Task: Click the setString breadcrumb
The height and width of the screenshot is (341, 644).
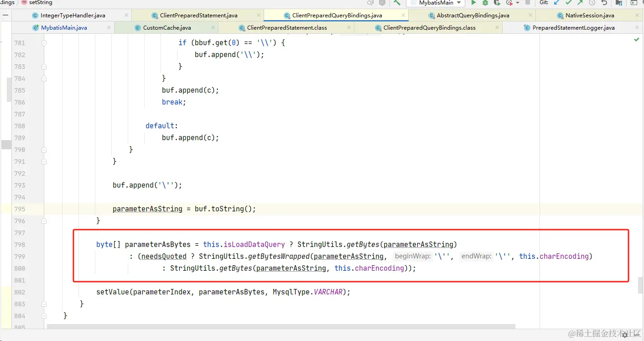Action: pyautogui.click(x=36, y=3)
